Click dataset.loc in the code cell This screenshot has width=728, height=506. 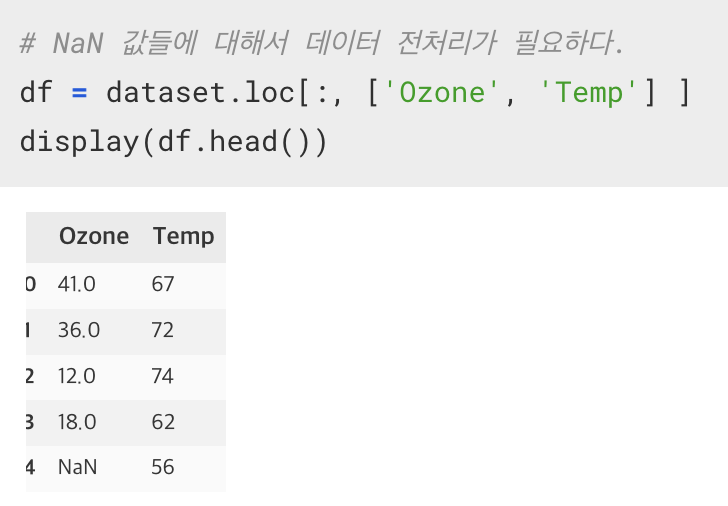coord(200,92)
